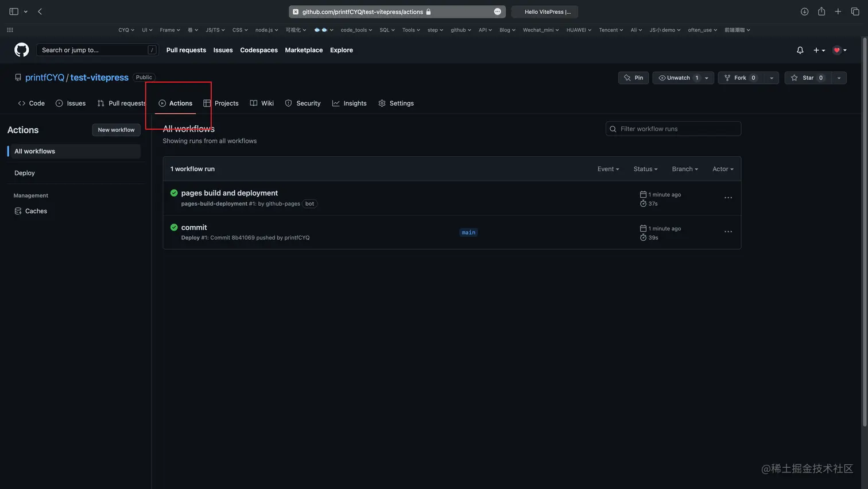Fork the repository
This screenshot has width=868, height=489.
pyautogui.click(x=741, y=78)
